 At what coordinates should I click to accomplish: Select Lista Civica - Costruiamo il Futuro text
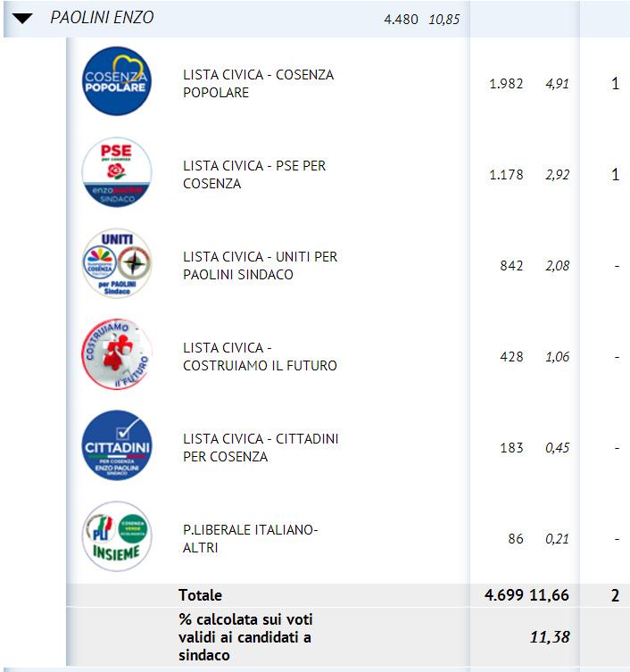pos(260,357)
